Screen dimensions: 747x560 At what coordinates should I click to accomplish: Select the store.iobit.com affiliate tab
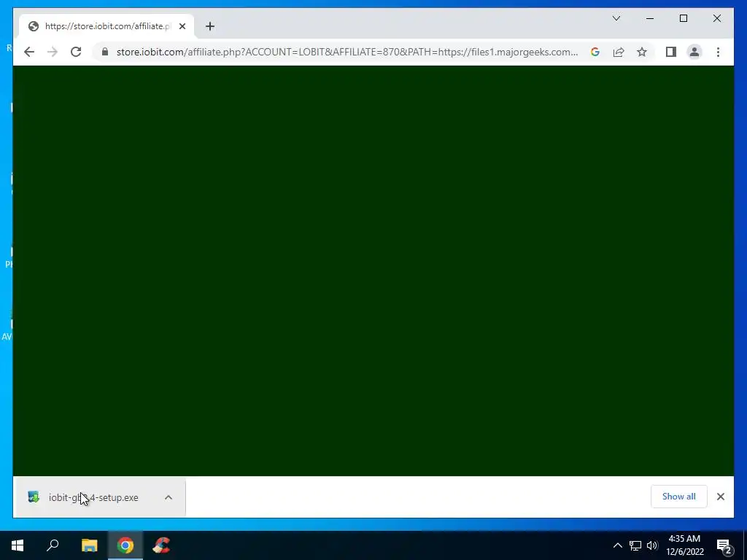coord(107,26)
